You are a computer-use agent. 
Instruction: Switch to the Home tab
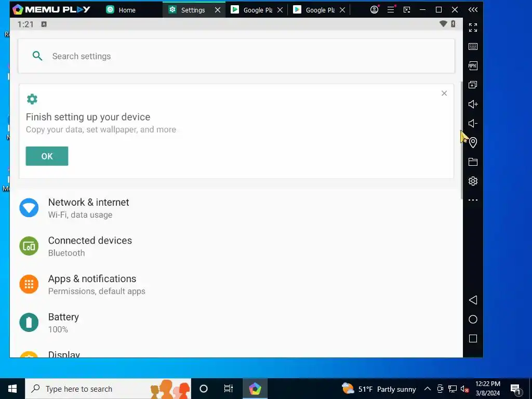pyautogui.click(x=121, y=10)
